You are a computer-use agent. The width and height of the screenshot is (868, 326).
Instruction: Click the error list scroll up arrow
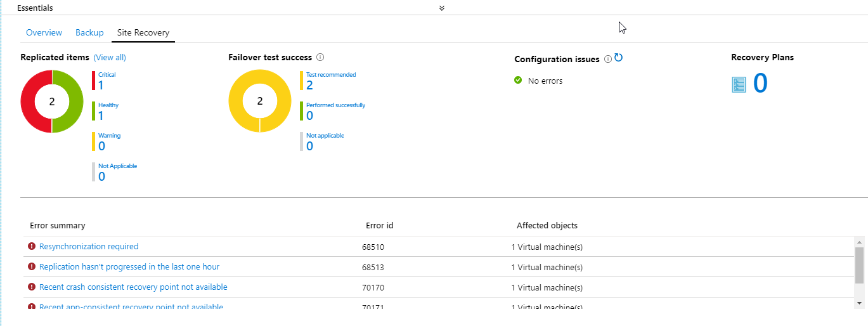point(860,242)
